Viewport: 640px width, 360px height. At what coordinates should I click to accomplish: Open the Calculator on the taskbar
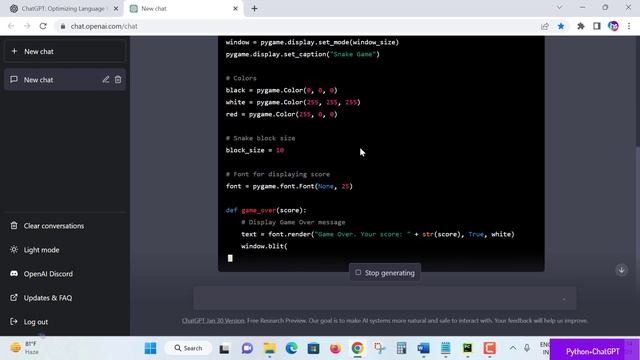(x=402, y=348)
